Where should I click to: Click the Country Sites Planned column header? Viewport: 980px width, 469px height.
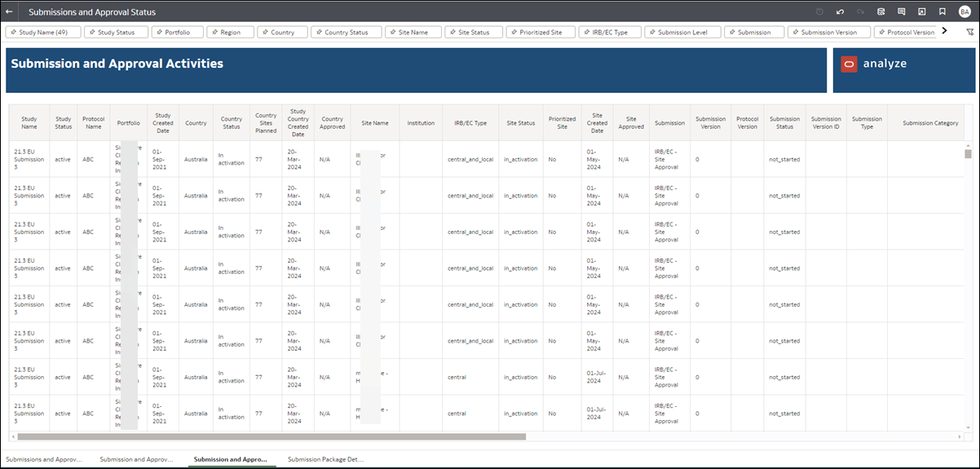click(x=266, y=122)
